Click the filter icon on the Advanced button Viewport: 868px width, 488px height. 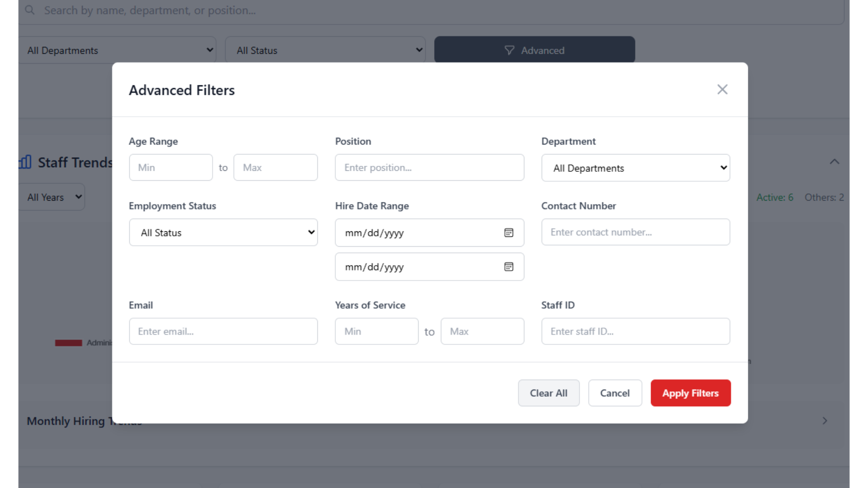tap(509, 50)
